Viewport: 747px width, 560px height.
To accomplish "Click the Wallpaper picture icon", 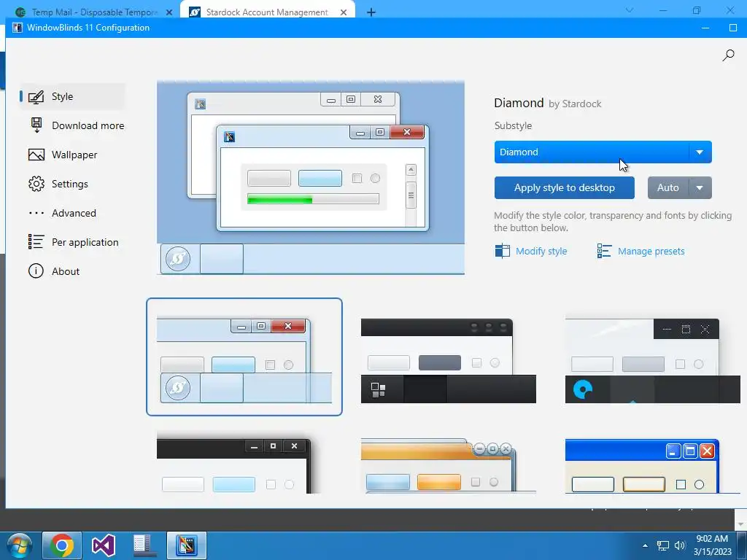I will tap(36, 155).
